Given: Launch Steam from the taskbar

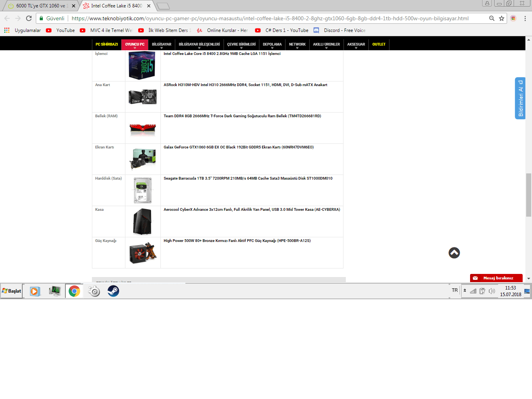Looking at the screenshot, I should [113, 291].
